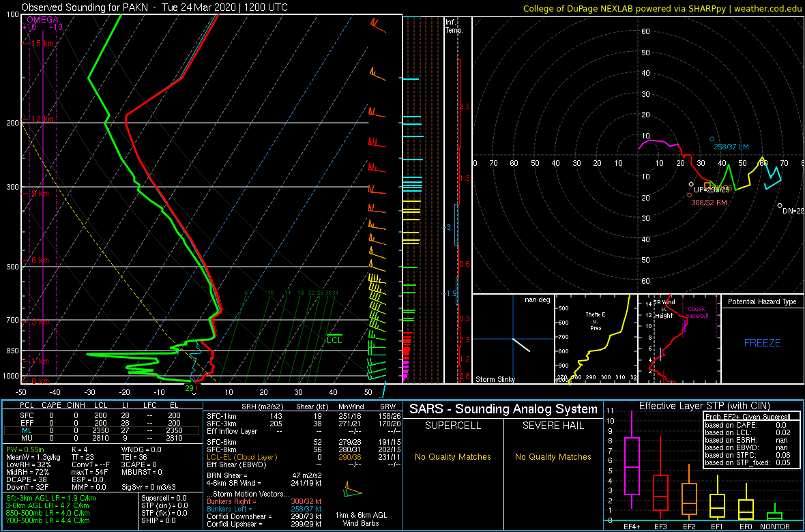
Task: Click the Observed Sounding for PAKN title
Action: click(155, 8)
